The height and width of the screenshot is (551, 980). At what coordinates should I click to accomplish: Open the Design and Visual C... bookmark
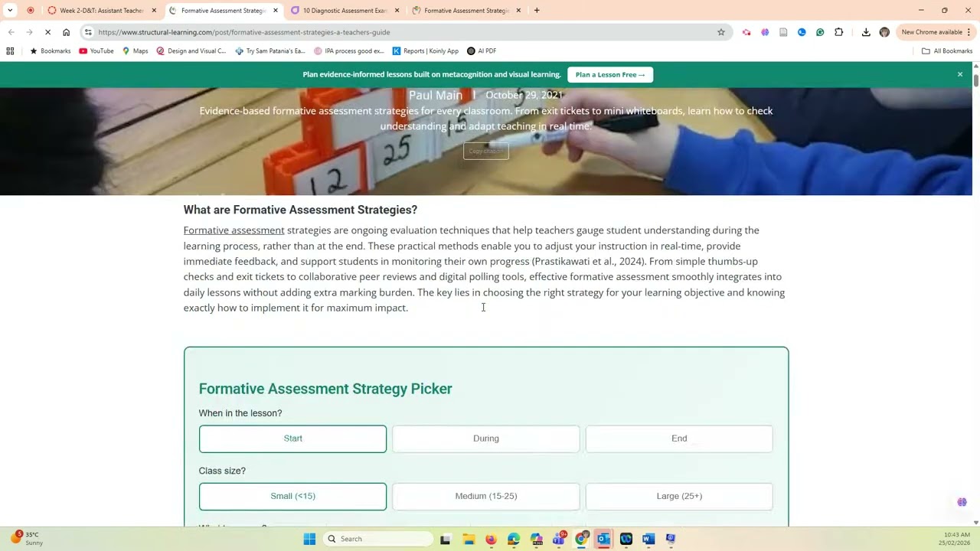coord(191,51)
